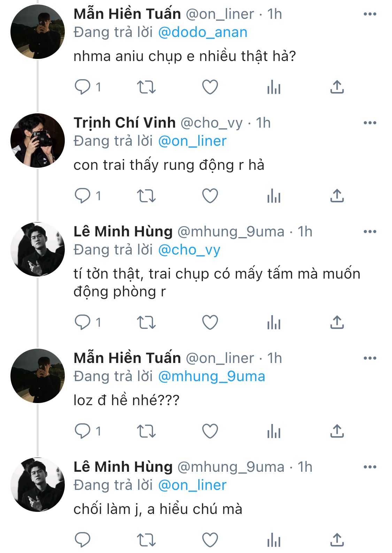Open more options on Trịnh Chí Vinh's tweet

(370, 123)
